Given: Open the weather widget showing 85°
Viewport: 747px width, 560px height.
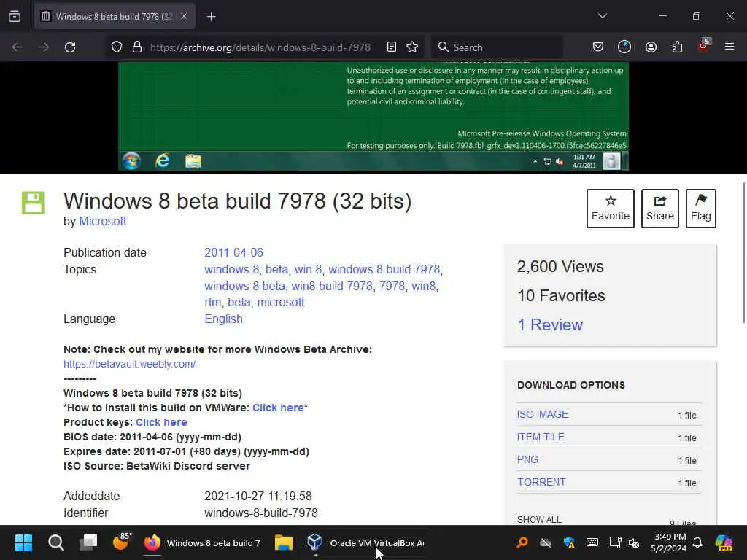Looking at the screenshot, I should click(122, 542).
